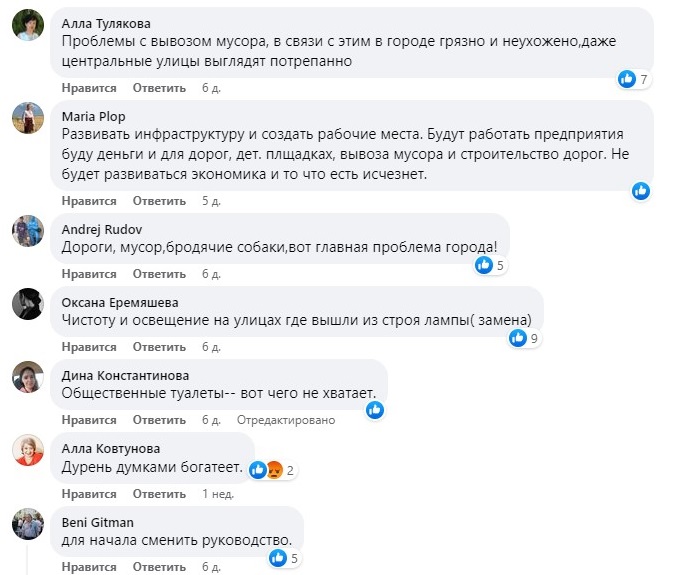694x575 pixels.
Task: Reply to Оксана Еремяшева's comment
Action: tap(159, 347)
